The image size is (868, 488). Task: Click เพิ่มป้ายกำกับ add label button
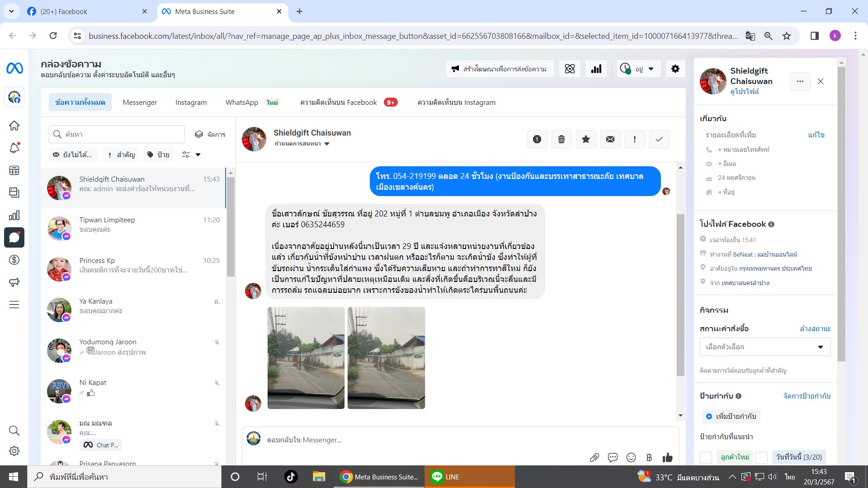pyautogui.click(x=731, y=416)
